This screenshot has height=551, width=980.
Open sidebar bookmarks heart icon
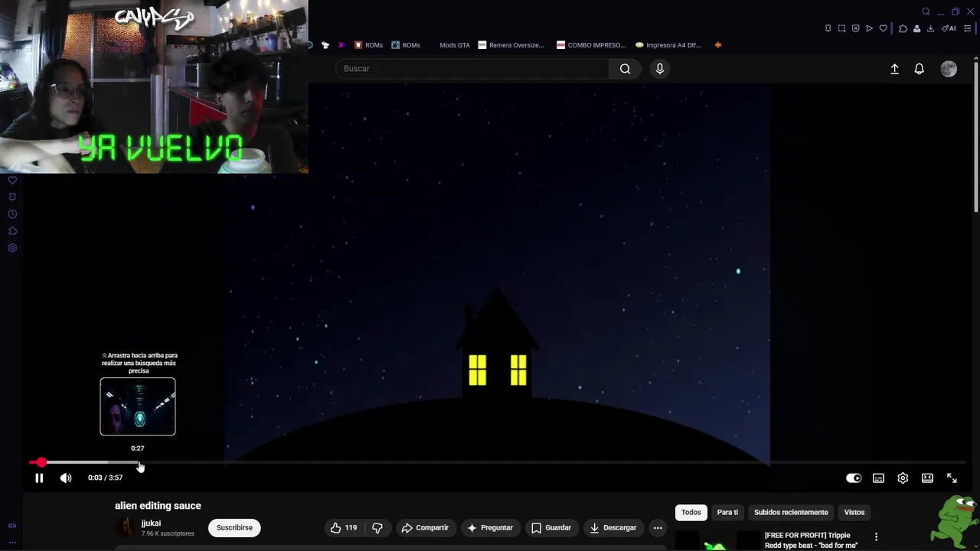coord(12,181)
